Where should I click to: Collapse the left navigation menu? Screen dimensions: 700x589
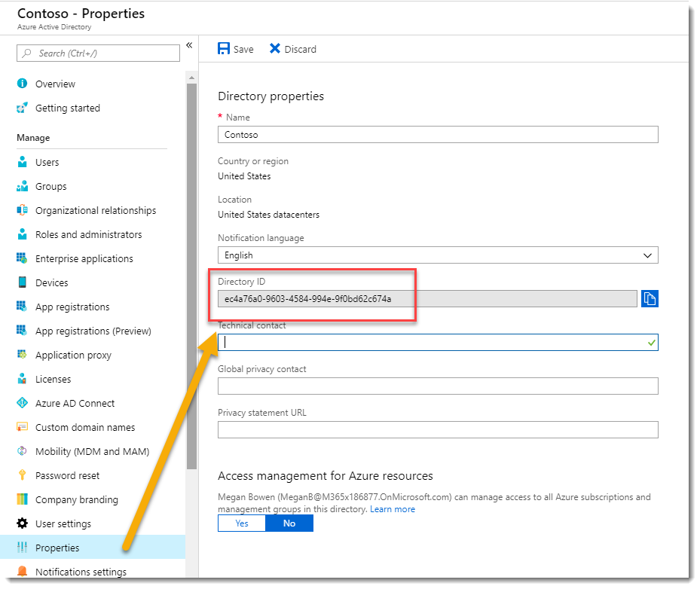pyautogui.click(x=189, y=45)
